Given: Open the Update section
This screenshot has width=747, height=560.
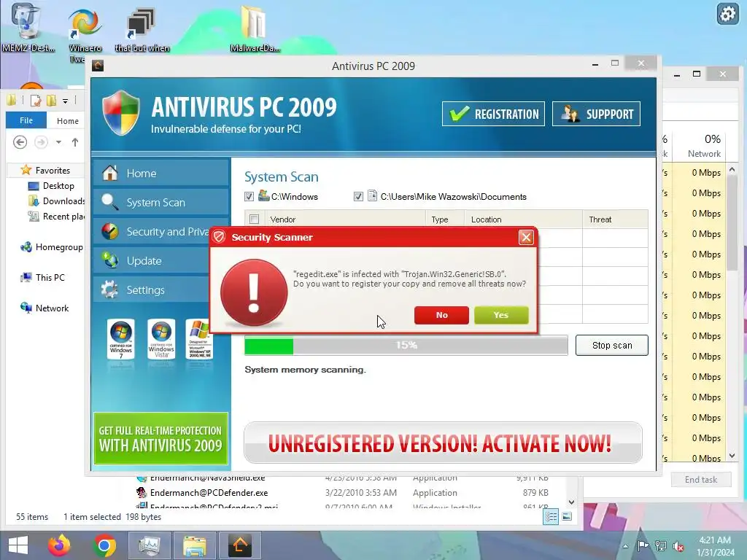Looking at the screenshot, I should (x=152, y=260).
